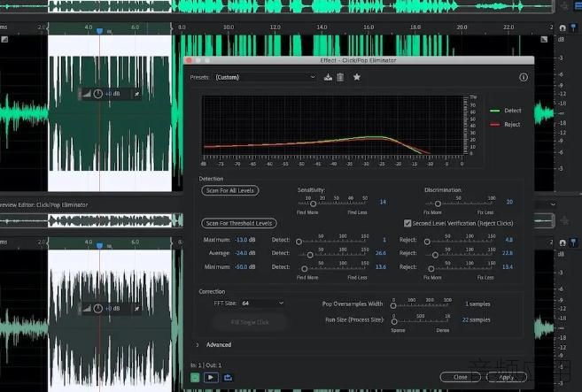Click the headphones icon on Preview Editor ruler

563,242
